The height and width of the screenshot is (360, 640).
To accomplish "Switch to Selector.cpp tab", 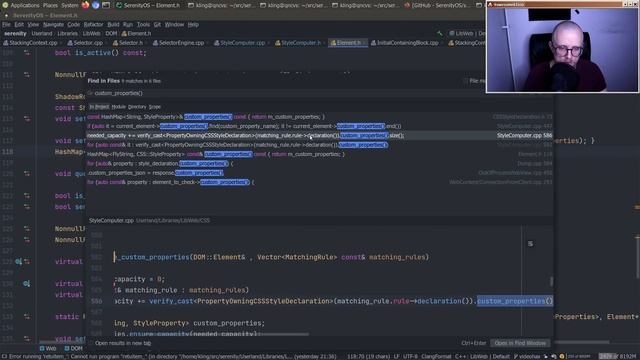I will 86,42.
